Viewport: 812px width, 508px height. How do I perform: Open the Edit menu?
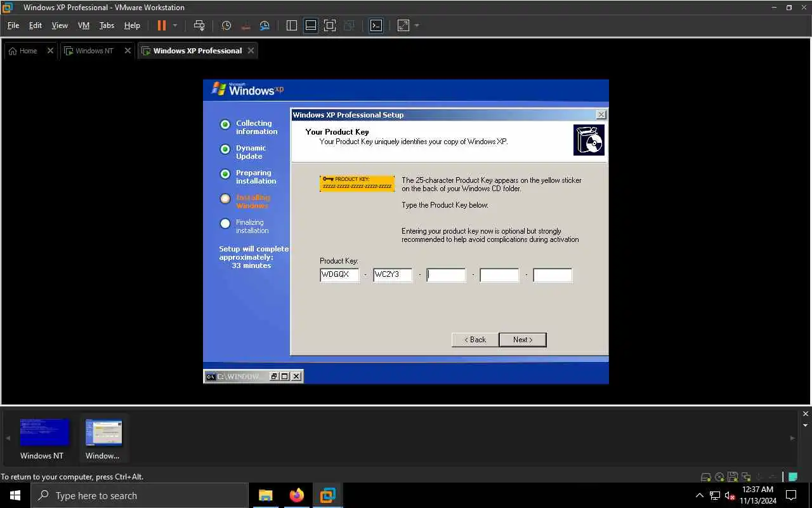36,25
